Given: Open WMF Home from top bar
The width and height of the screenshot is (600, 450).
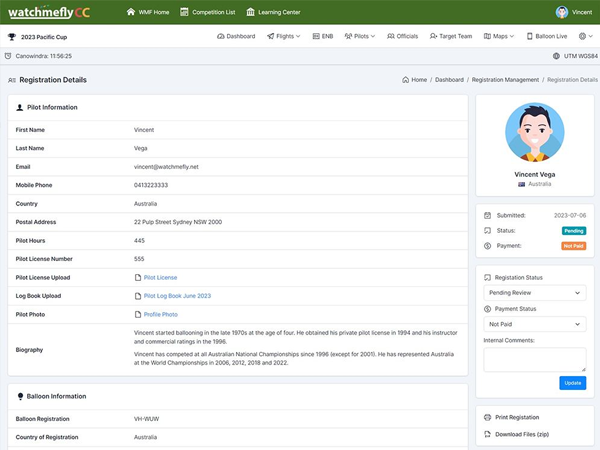Looking at the screenshot, I should click(x=148, y=13).
